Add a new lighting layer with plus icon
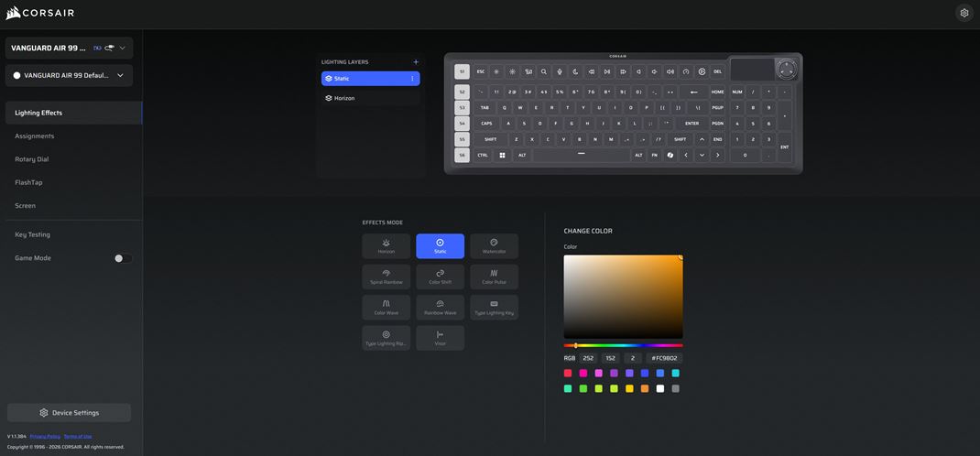 (416, 62)
